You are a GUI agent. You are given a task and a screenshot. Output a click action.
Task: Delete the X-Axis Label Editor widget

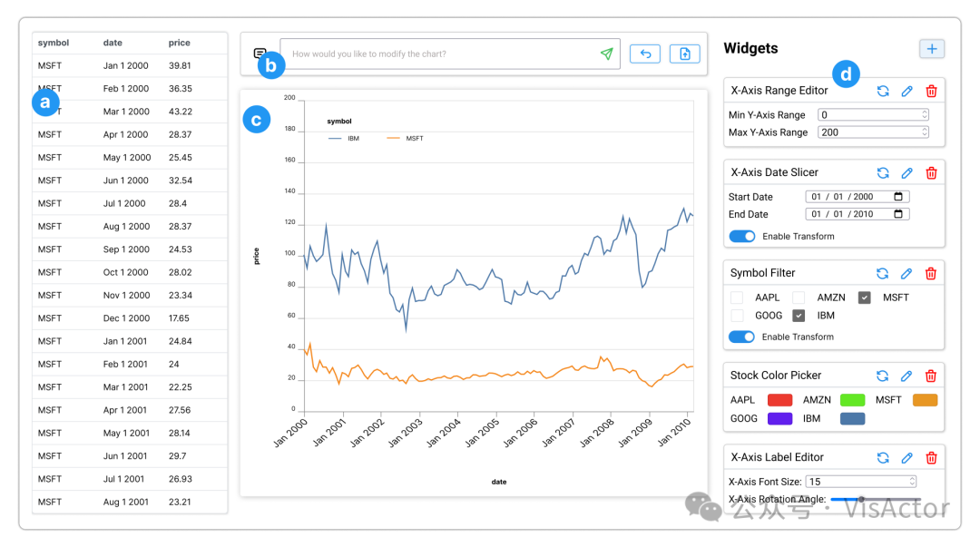pos(931,458)
